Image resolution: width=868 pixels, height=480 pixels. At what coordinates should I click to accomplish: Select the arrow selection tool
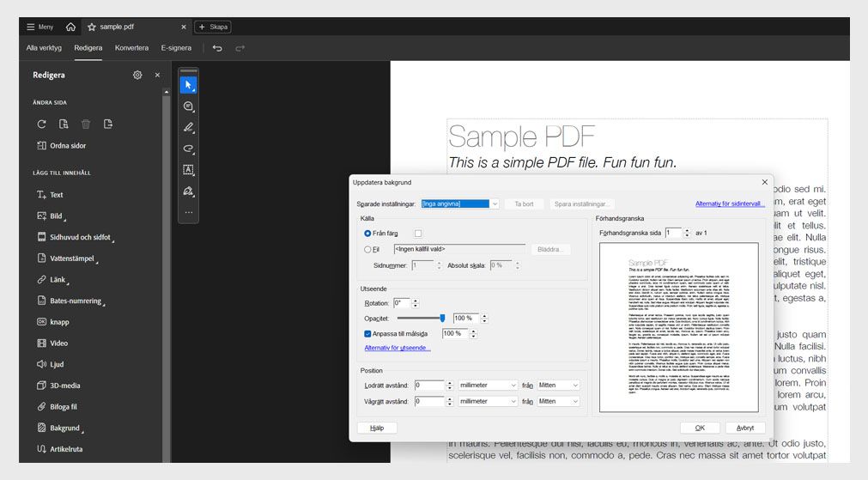click(x=188, y=85)
